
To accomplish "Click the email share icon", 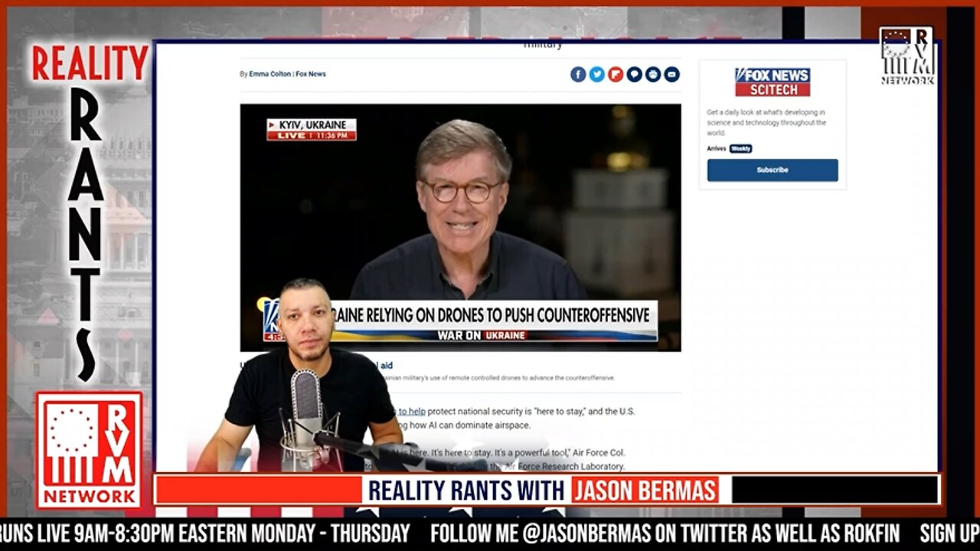I will tap(671, 74).
